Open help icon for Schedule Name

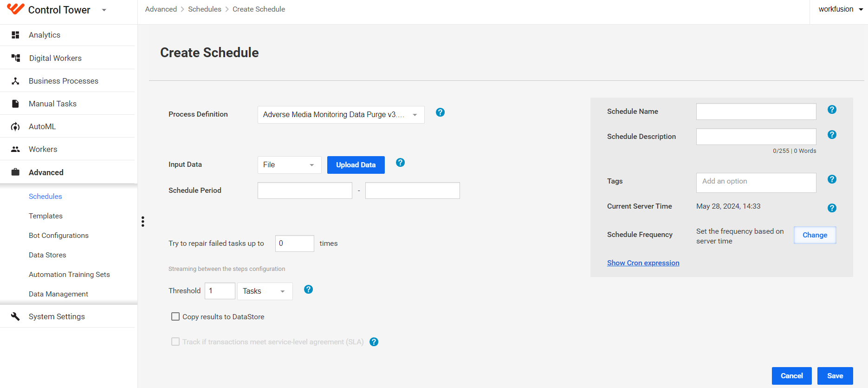click(x=832, y=110)
